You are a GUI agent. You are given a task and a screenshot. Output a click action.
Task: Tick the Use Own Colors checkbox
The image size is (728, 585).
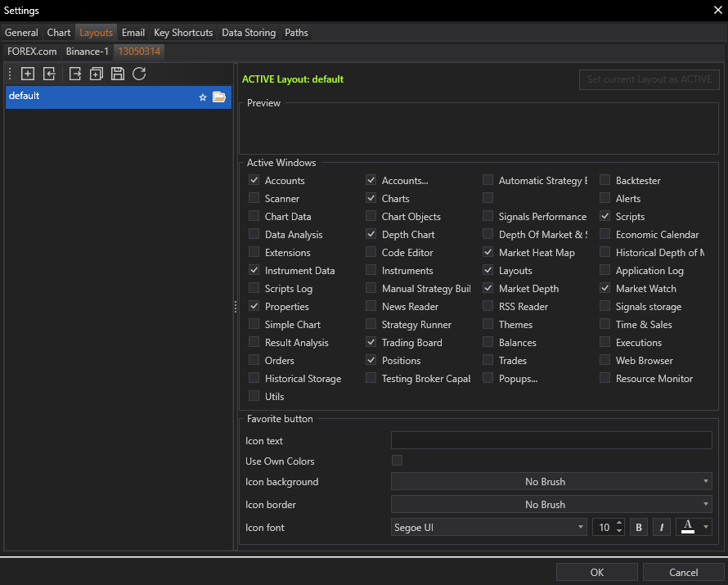[398, 461]
